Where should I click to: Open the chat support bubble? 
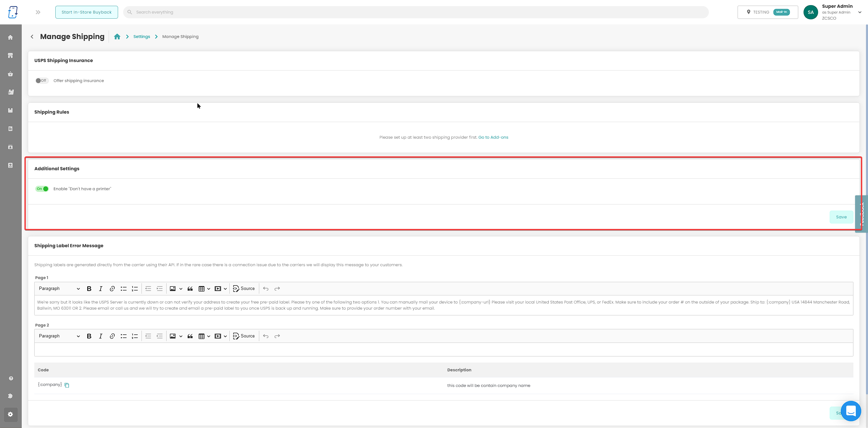tap(851, 411)
